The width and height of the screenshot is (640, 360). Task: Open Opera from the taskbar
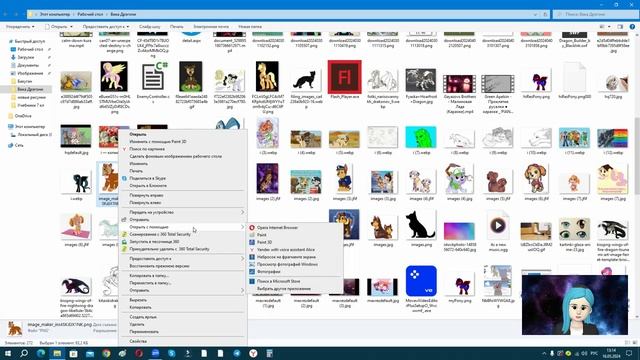tap(139, 353)
